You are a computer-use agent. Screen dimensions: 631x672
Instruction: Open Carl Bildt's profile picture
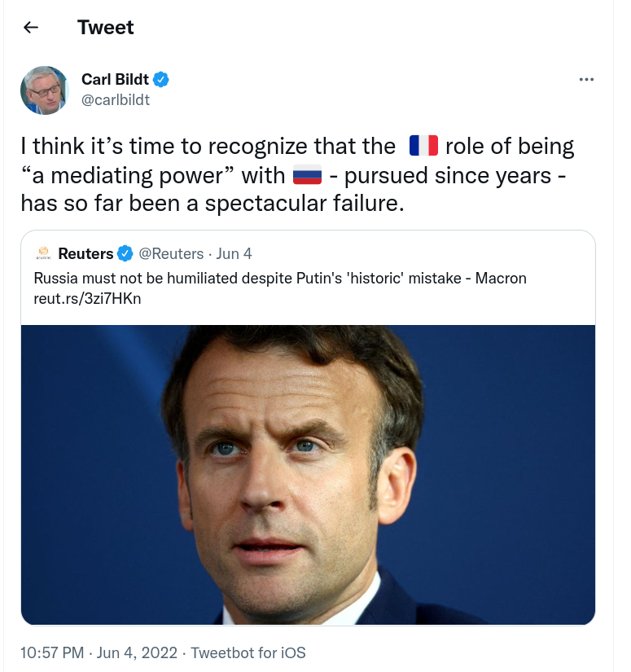click(45, 90)
